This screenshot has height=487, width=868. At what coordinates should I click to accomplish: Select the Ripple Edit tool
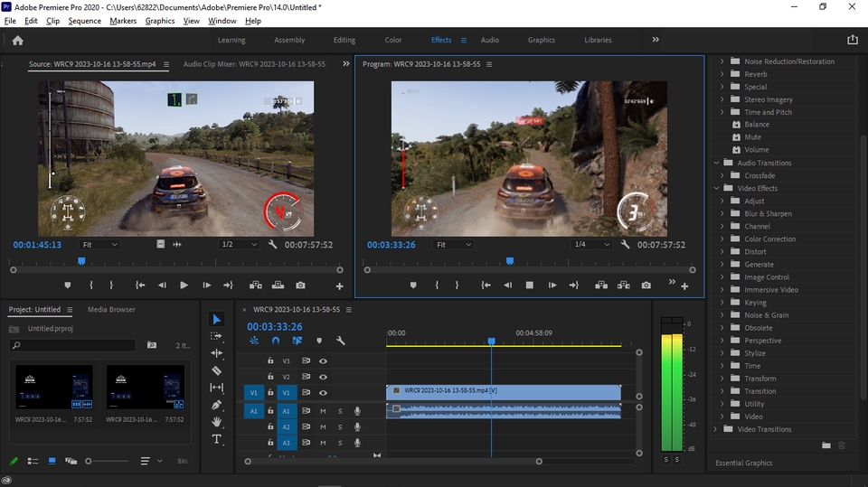pyautogui.click(x=216, y=353)
